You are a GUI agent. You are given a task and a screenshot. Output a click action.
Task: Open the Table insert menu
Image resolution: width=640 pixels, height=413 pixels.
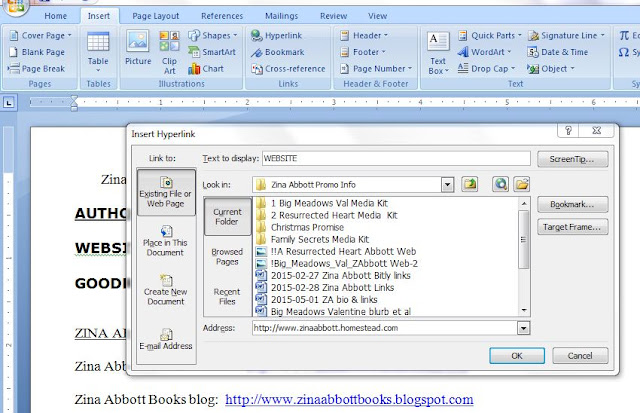(x=98, y=52)
